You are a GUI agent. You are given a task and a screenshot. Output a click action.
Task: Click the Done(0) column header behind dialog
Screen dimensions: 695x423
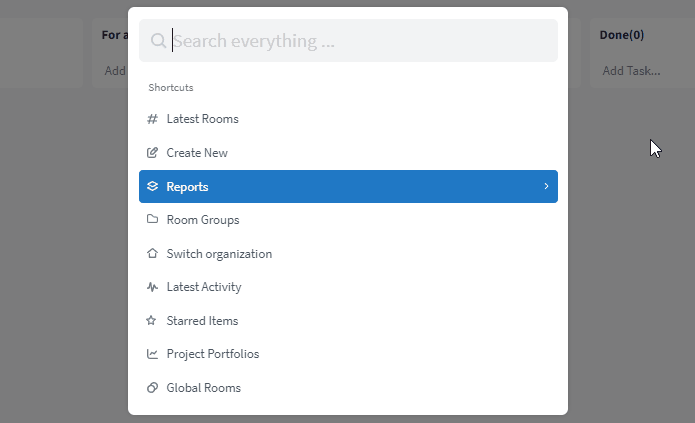pos(621,35)
